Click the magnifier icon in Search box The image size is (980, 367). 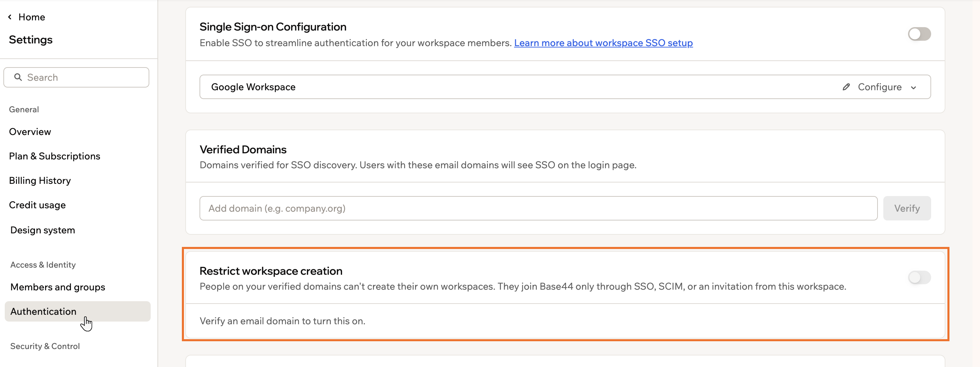pyautogui.click(x=18, y=77)
